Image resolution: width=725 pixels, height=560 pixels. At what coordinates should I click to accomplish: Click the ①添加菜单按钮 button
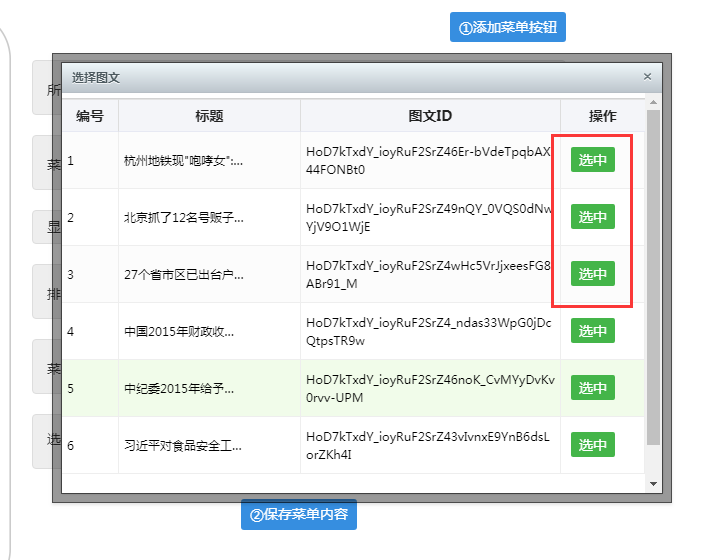pyautogui.click(x=507, y=28)
